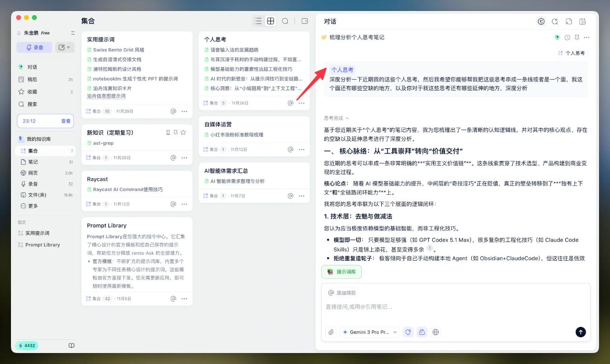Viewport: 610px width, 364px height.
Task: Open the new note dropdown arrow
Action: [x=68, y=47]
